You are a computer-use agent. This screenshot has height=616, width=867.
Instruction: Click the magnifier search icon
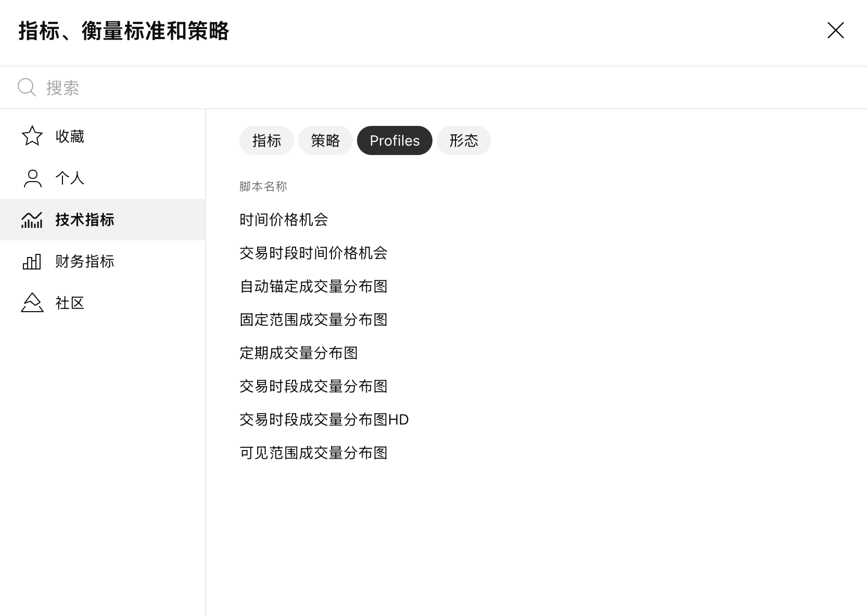(x=27, y=87)
